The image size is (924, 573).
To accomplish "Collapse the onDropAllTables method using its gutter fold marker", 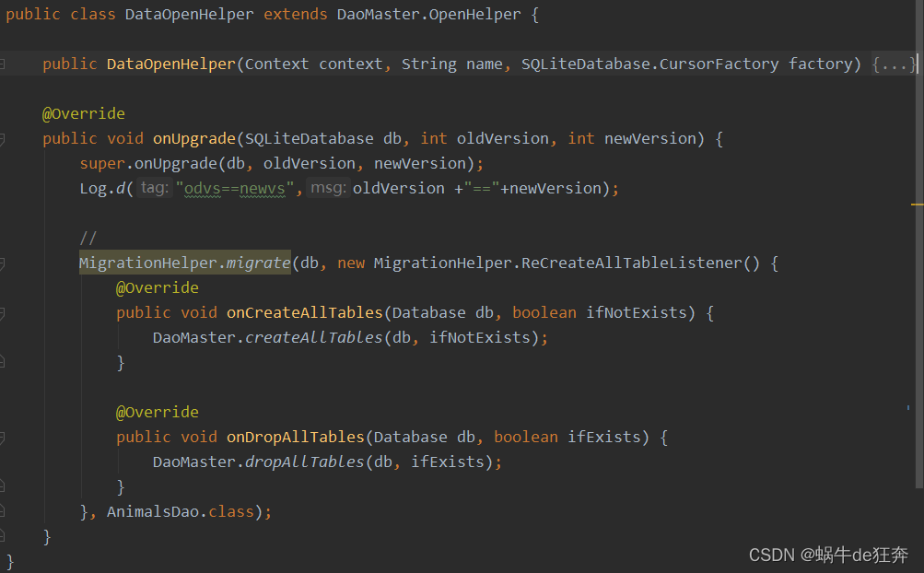I will coord(3,438).
